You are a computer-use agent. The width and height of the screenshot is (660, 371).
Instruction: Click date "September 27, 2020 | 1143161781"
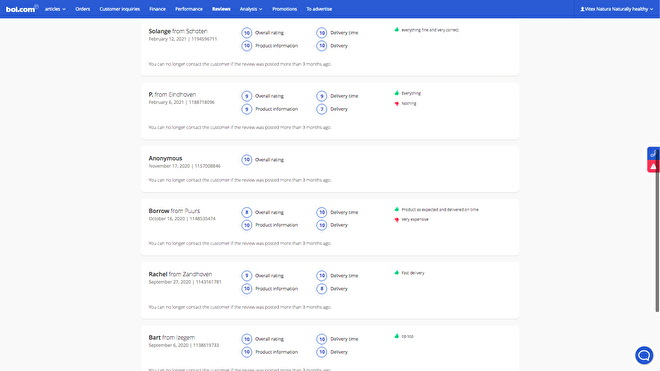tap(185, 282)
